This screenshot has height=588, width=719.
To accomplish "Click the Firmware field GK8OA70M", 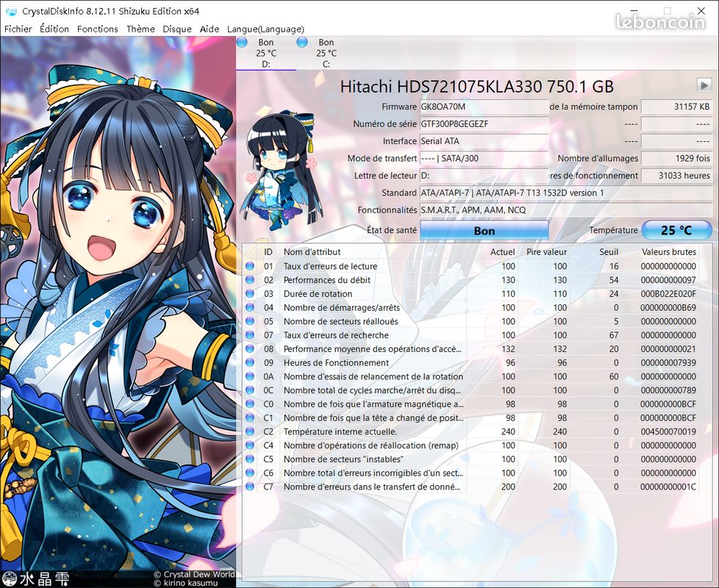I will coord(484,107).
